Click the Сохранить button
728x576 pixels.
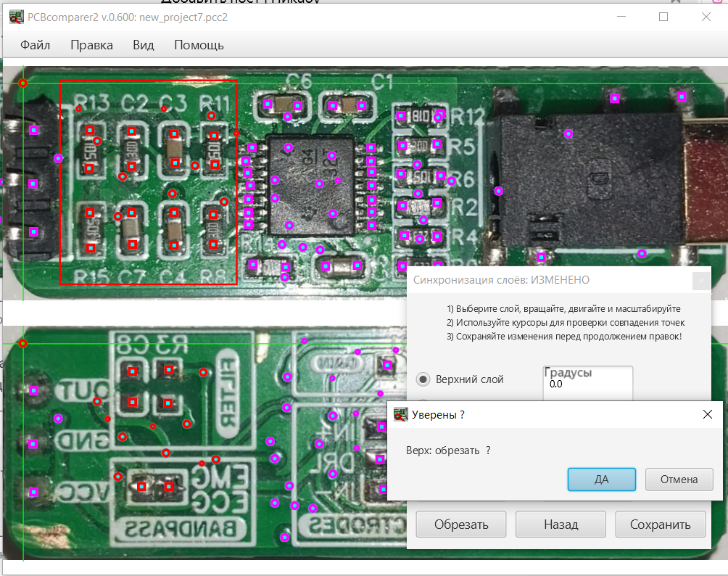pyautogui.click(x=660, y=524)
